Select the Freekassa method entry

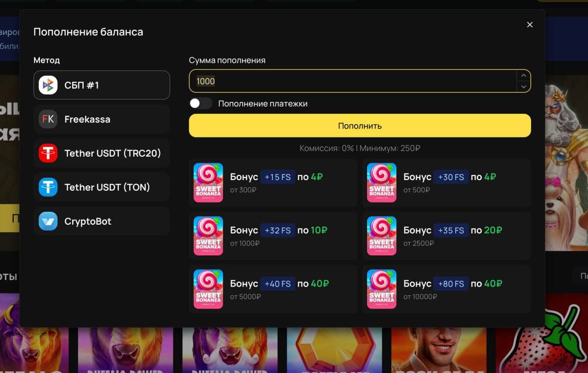[102, 119]
